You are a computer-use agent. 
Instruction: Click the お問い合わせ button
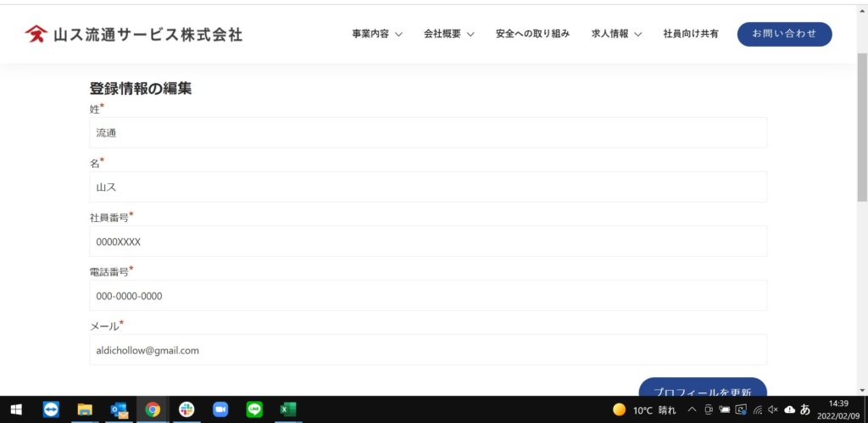784,34
